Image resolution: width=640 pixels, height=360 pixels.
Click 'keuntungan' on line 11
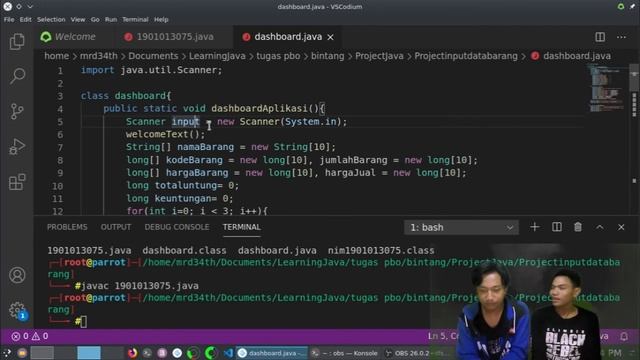[x=183, y=198]
